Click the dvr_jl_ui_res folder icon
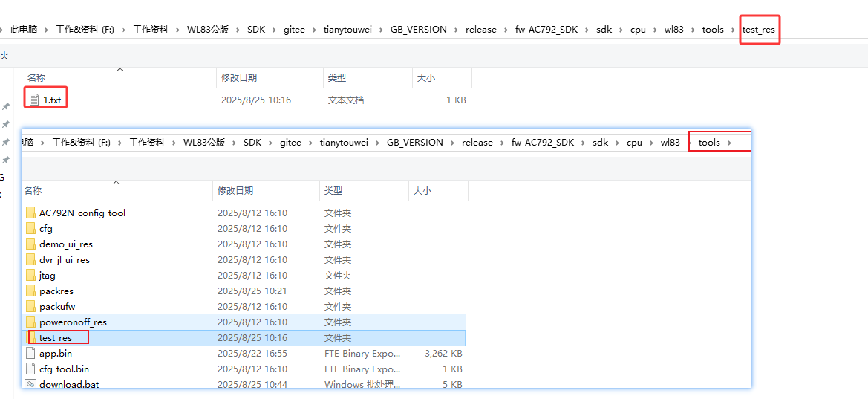868x399 pixels. pos(30,259)
